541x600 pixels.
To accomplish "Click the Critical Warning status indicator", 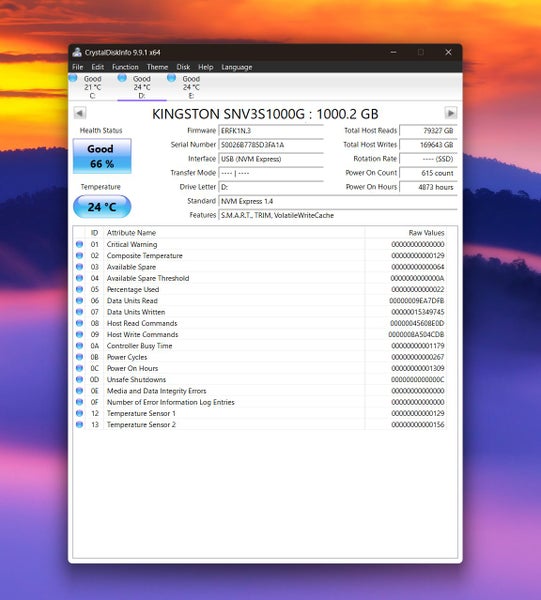I will 79,244.
